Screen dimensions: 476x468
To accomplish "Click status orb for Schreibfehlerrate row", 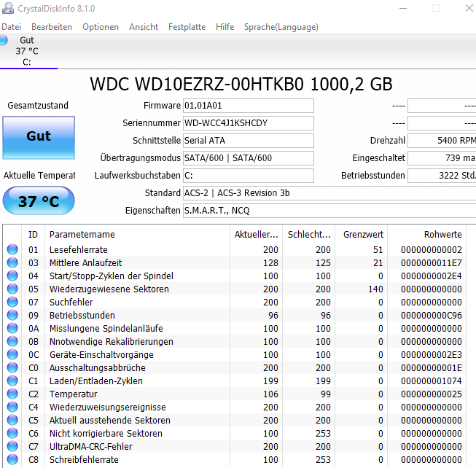I will pyautogui.click(x=12, y=459).
